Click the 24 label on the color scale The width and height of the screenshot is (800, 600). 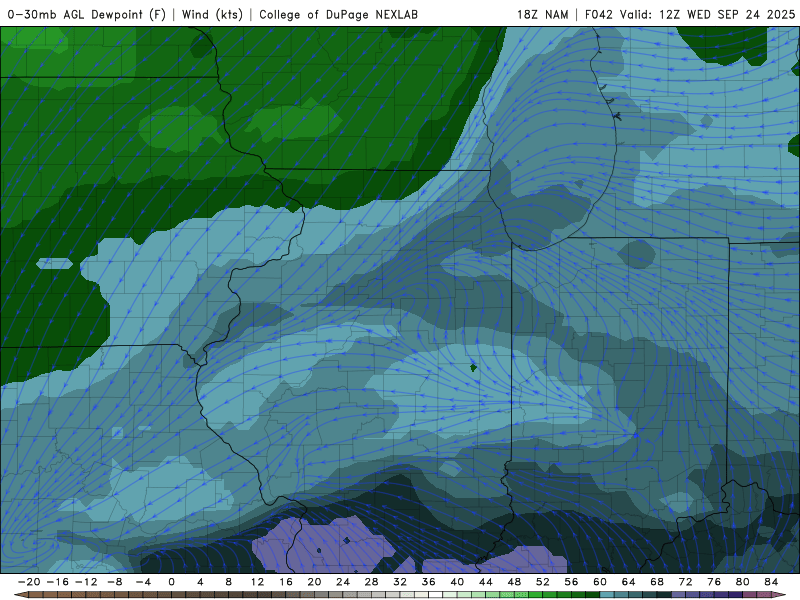coord(343,582)
